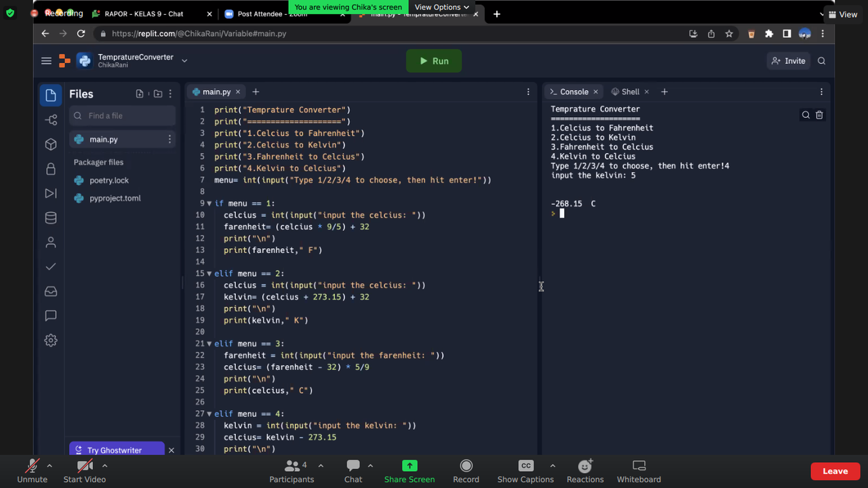Screen dimensions: 868x488
Task: Open caret next to Chat
Action: (370, 466)
